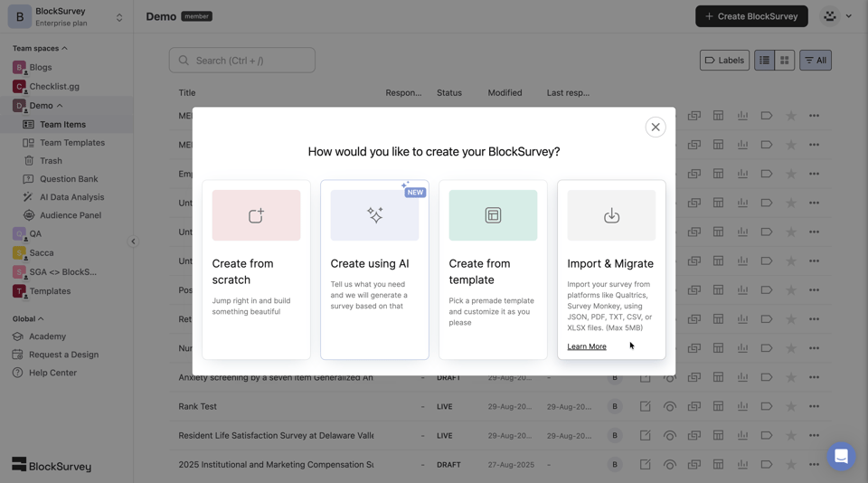The image size is (868, 483).
Task: Click the Labels button
Action: click(724, 61)
